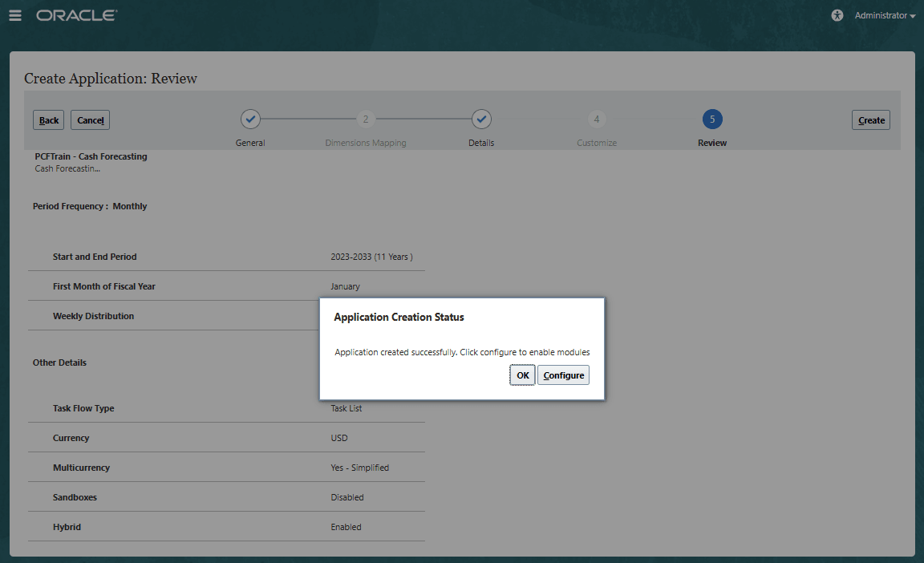The height and width of the screenshot is (563, 924).
Task: Click the Start and End Period label
Action: pyautogui.click(x=95, y=257)
